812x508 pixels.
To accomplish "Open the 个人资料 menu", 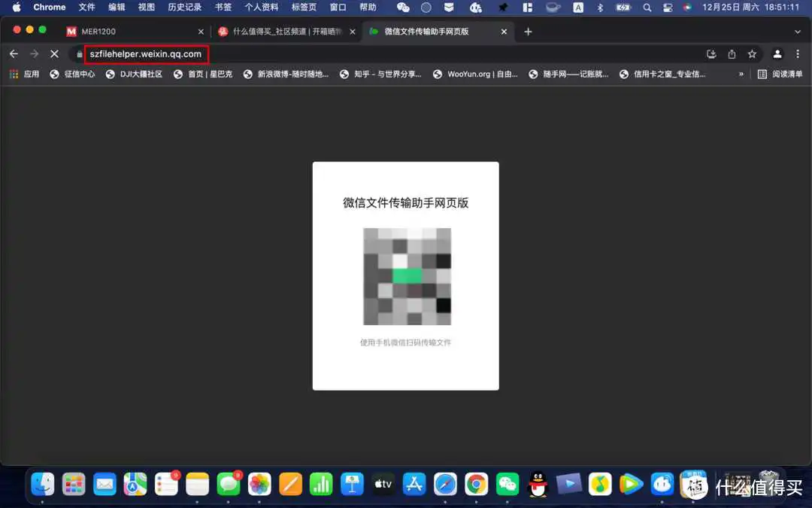I will pyautogui.click(x=262, y=8).
